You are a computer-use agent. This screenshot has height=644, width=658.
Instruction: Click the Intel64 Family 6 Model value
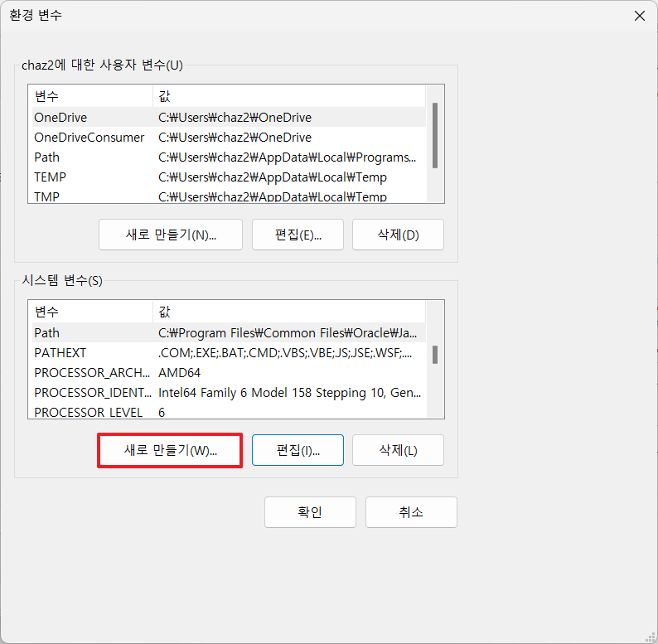pos(289,393)
